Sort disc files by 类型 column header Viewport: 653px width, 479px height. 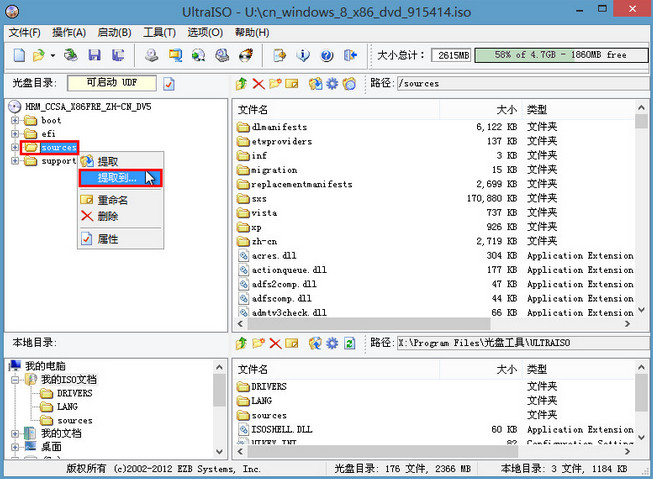[x=578, y=110]
